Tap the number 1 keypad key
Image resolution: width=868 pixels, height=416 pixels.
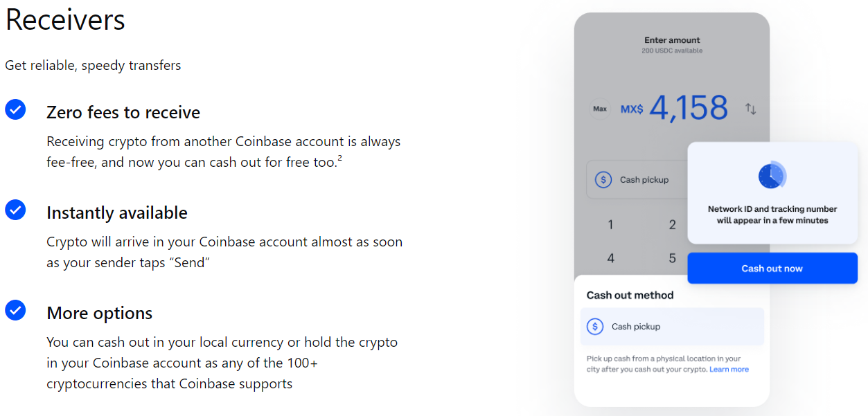[x=610, y=224]
